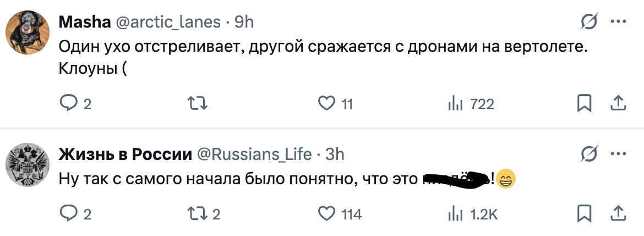Repost the Жизнь в России tweet
Viewport: 644px width, 236px height.
[197, 213]
